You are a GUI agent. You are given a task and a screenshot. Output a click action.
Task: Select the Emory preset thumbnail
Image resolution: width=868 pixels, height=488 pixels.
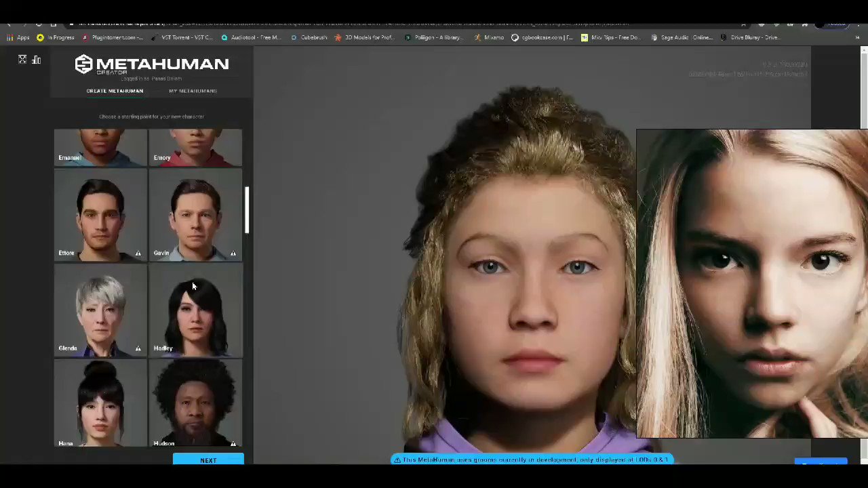coord(195,148)
